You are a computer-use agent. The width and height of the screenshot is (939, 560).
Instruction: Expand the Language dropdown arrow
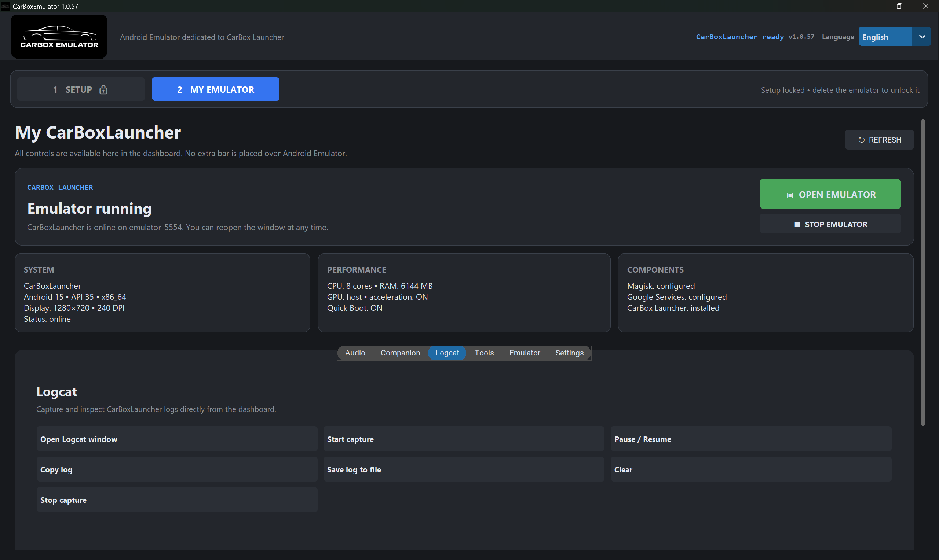(x=922, y=37)
